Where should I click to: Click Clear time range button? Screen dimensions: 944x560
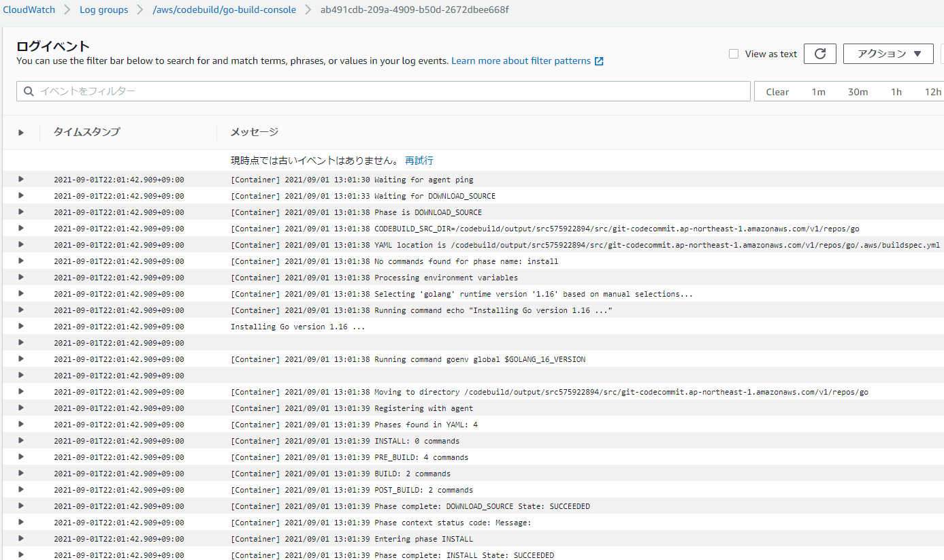777,92
